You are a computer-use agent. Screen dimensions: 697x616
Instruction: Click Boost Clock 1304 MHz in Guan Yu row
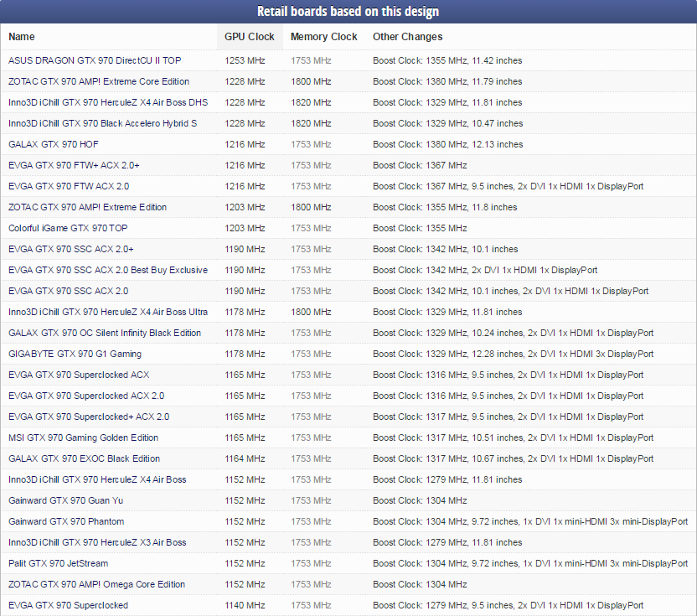coord(420,500)
